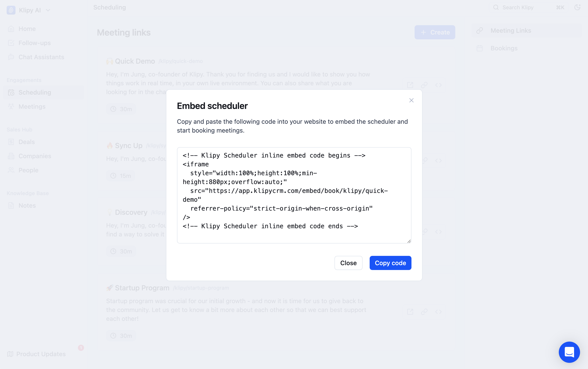Copy link icon for Startup Program
The image size is (588, 369).
tap(424, 312)
